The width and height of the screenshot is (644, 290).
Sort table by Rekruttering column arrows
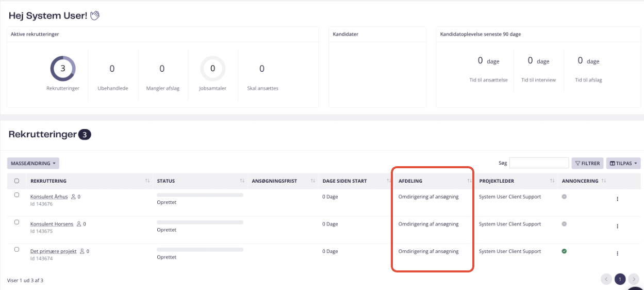[147, 181]
